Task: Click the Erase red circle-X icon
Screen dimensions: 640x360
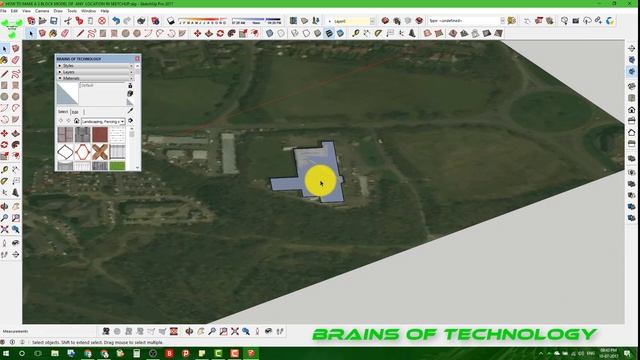Action: click(x=102, y=21)
